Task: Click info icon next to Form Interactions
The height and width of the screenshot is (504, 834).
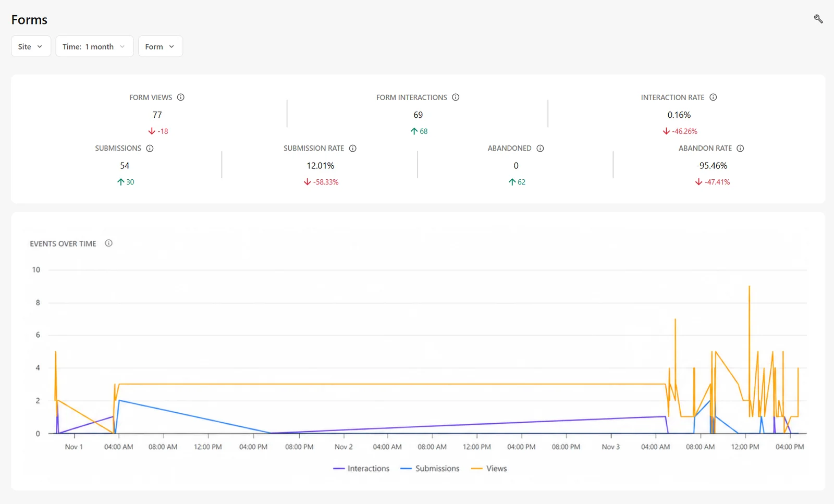Action: click(x=456, y=97)
